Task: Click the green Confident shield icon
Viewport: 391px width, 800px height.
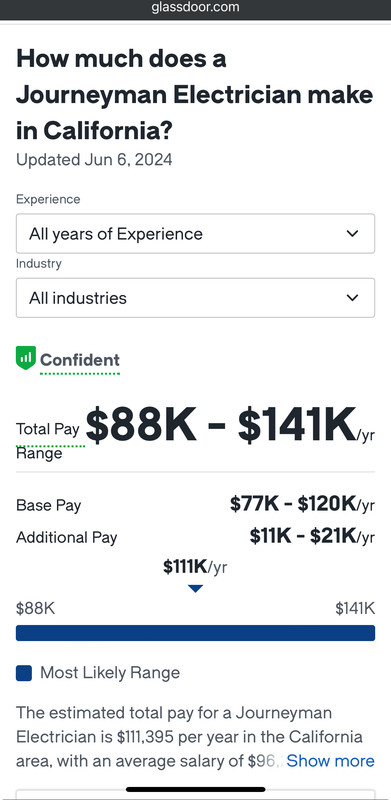Action: click(x=26, y=358)
